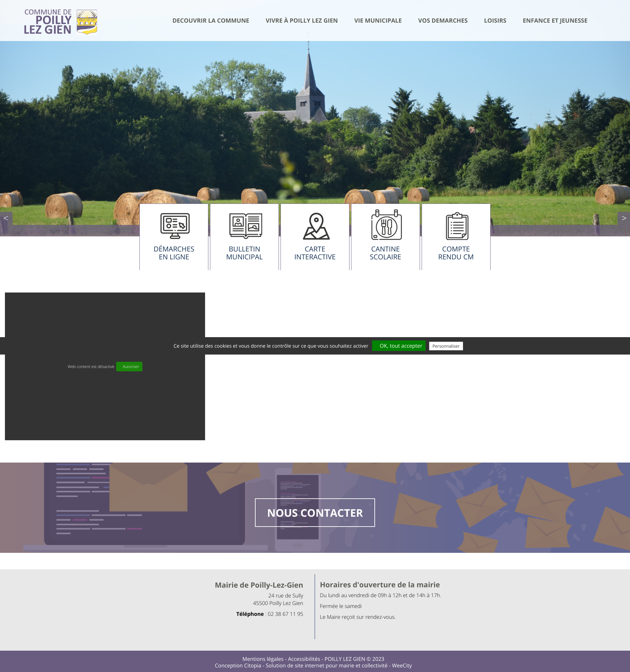Screen dimensions: 630x672
Task: Open the Accessibilités footer link
Action: click(304, 659)
